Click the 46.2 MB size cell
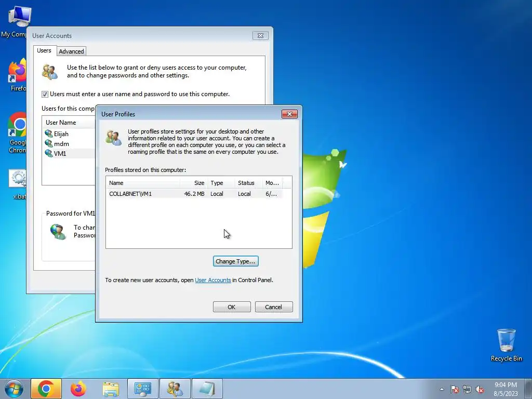The width and height of the screenshot is (532, 399). tap(194, 194)
